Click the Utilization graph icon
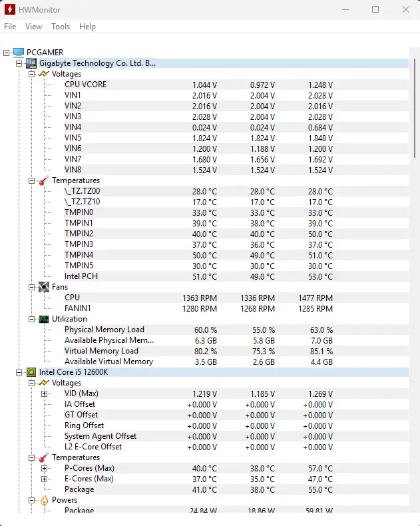The image size is (420, 526). click(x=44, y=319)
